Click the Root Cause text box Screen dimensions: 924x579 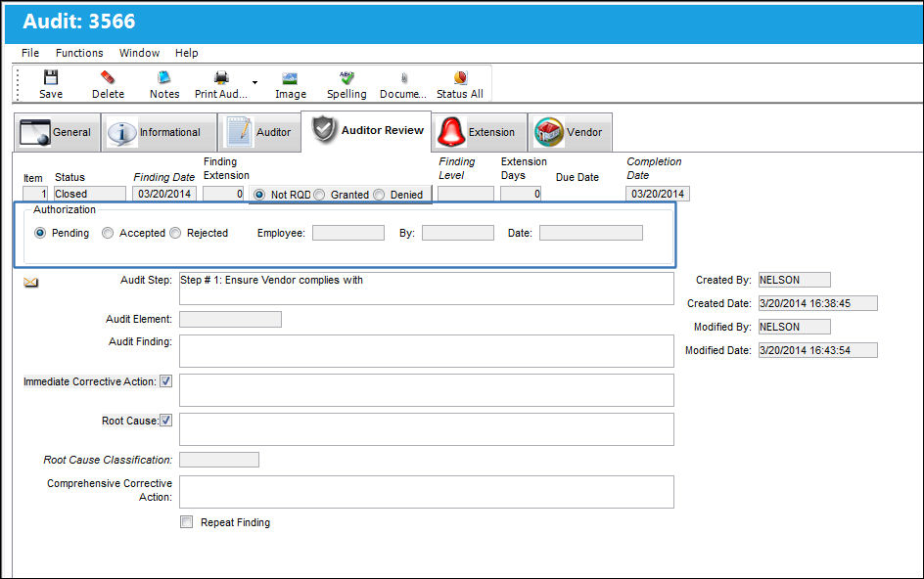427,428
